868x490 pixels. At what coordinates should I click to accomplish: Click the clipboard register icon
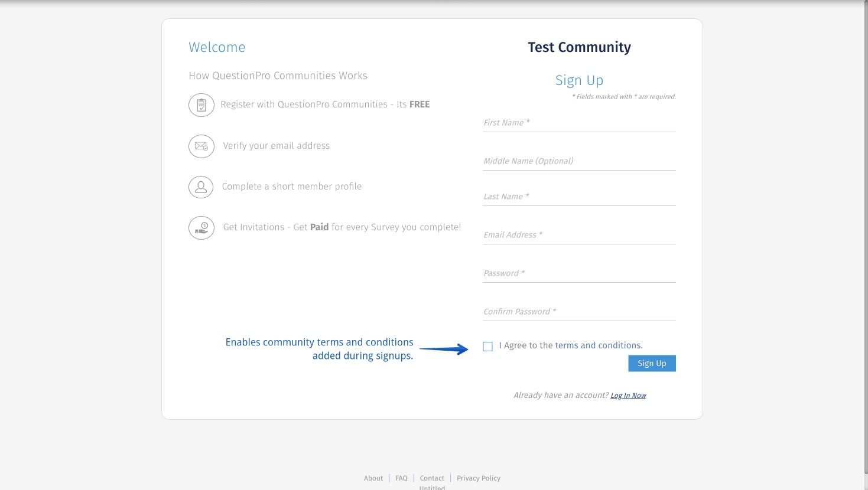[x=201, y=105]
